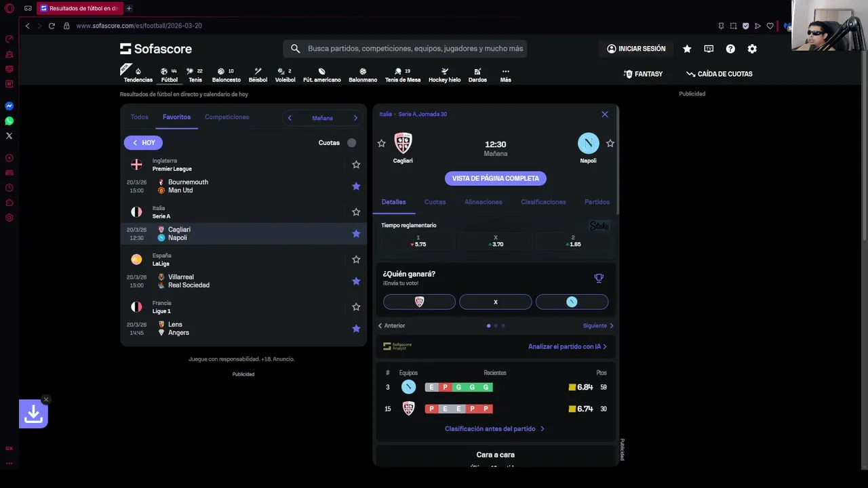Screen dimensions: 868x488
Task: Click the trophy icon beside ¿Quién ganará?
Action: click(x=599, y=278)
